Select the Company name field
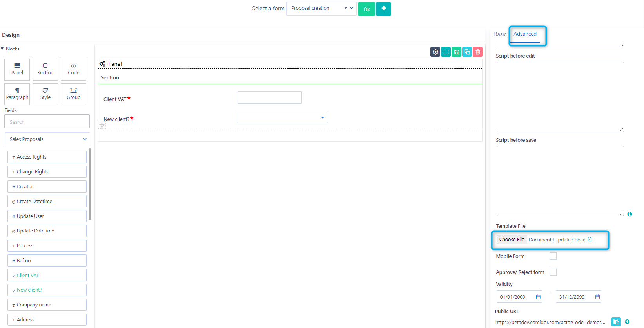The width and height of the screenshot is (644, 328). pos(47,305)
